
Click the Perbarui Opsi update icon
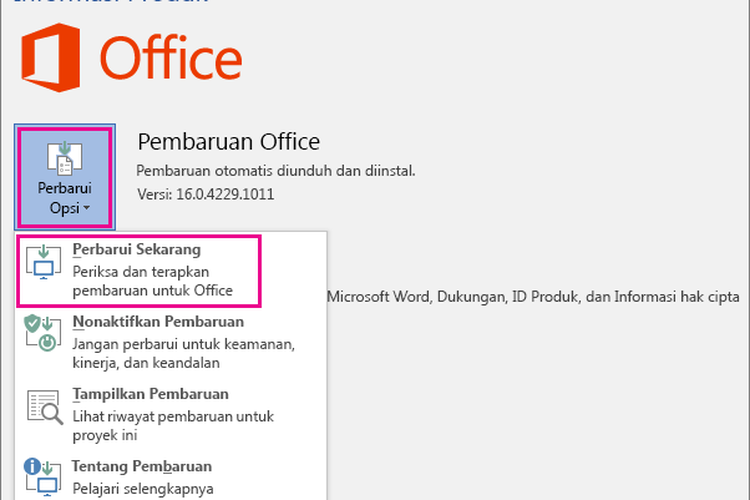(x=65, y=160)
